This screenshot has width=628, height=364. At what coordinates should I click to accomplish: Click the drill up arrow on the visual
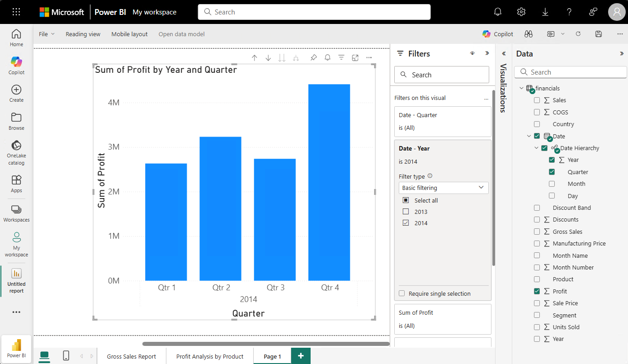[x=255, y=57]
